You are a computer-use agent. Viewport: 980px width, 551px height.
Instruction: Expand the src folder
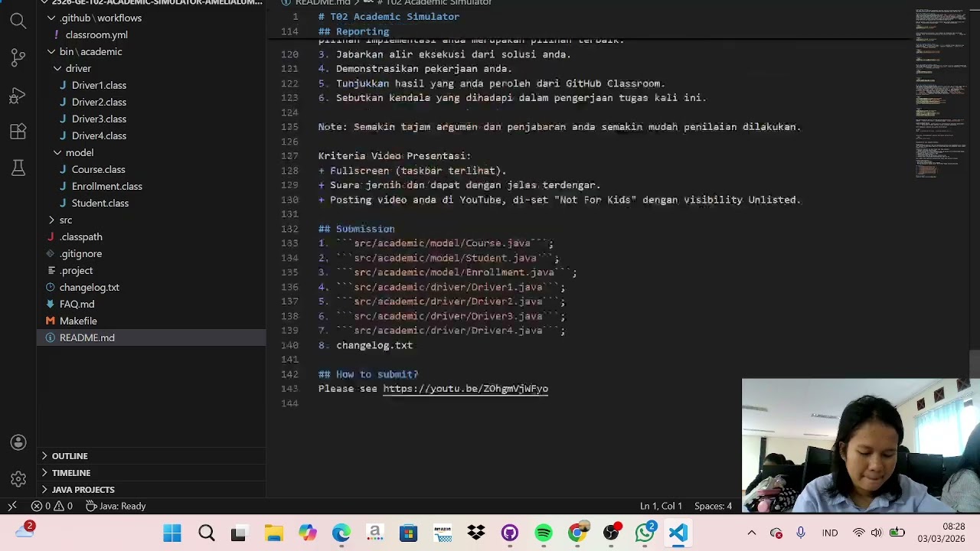[x=151, y=220]
